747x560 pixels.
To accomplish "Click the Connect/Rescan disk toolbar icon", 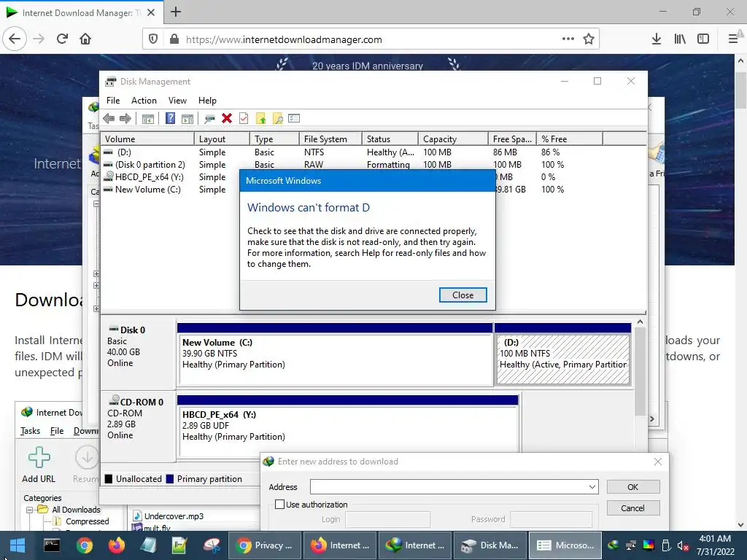I will coord(209,119).
